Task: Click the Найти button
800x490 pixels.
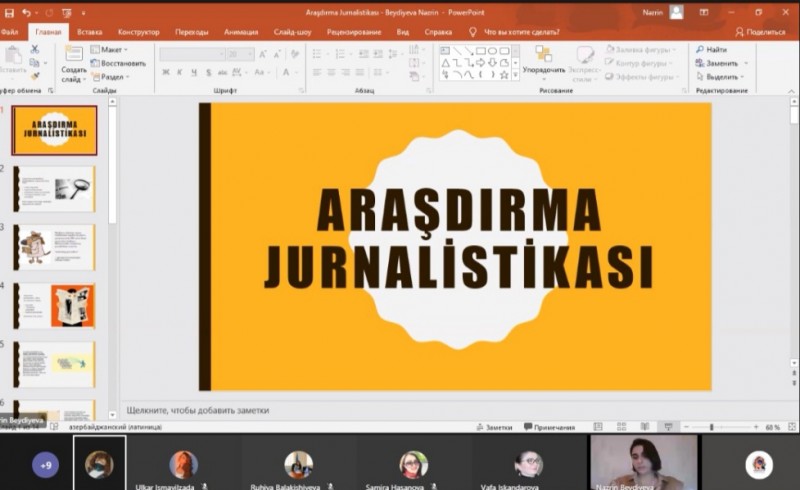Action: pos(711,50)
